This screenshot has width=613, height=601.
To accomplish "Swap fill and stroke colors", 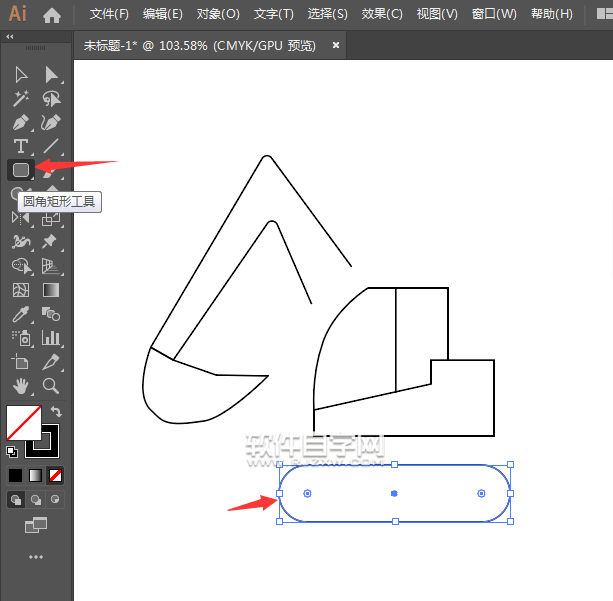I will point(56,411).
